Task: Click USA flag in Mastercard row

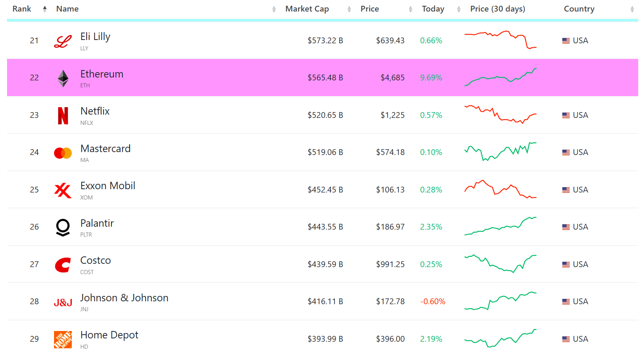Action: click(566, 153)
